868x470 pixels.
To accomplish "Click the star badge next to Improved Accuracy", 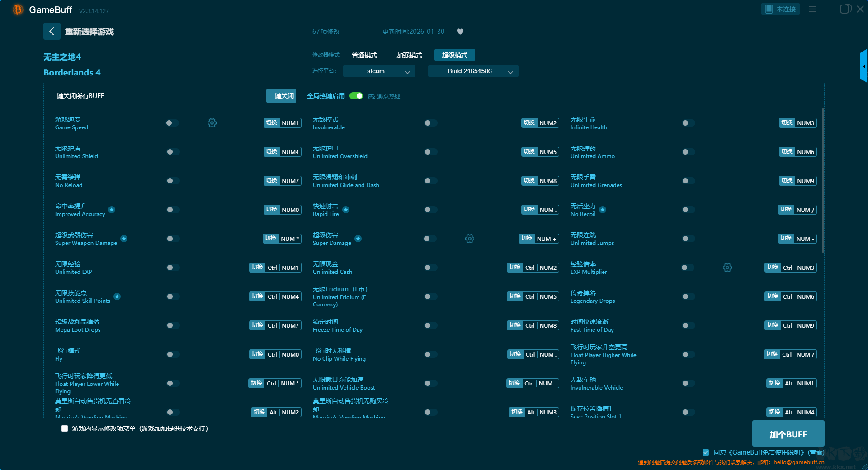I will [112, 210].
